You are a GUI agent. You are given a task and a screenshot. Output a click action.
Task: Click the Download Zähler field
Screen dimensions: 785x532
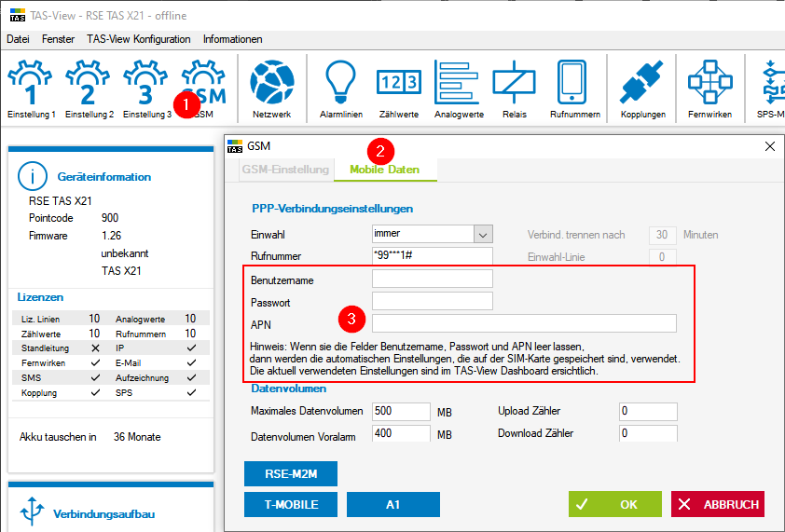pyautogui.click(x=648, y=433)
